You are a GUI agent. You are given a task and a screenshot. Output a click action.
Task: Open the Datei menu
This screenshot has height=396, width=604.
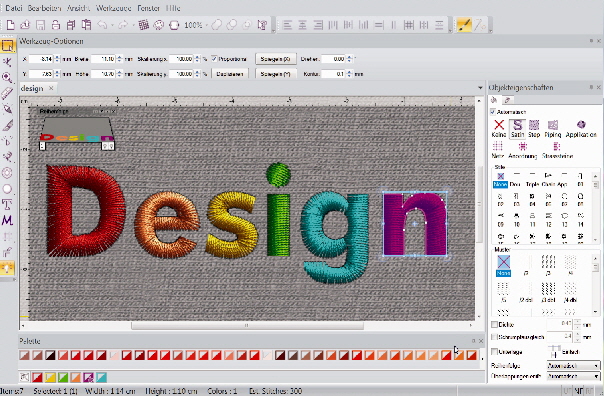(13, 8)
